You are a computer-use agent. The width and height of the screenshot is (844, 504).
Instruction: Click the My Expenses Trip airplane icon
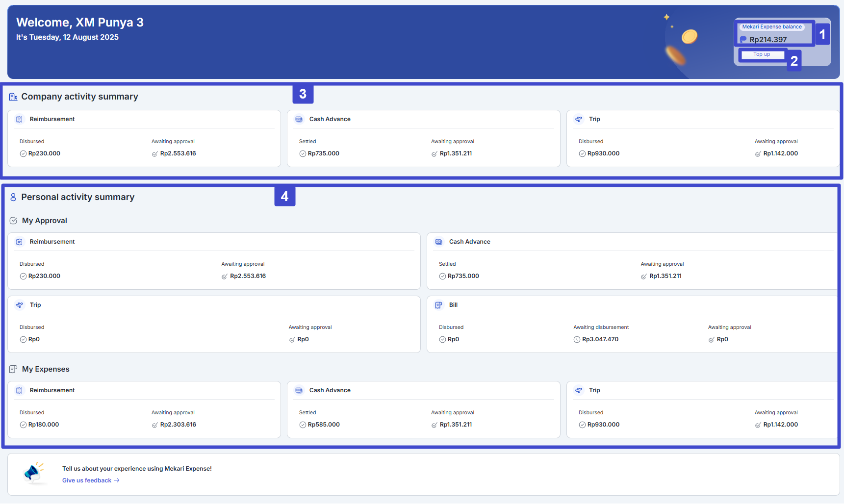click(x=579, y=390)
